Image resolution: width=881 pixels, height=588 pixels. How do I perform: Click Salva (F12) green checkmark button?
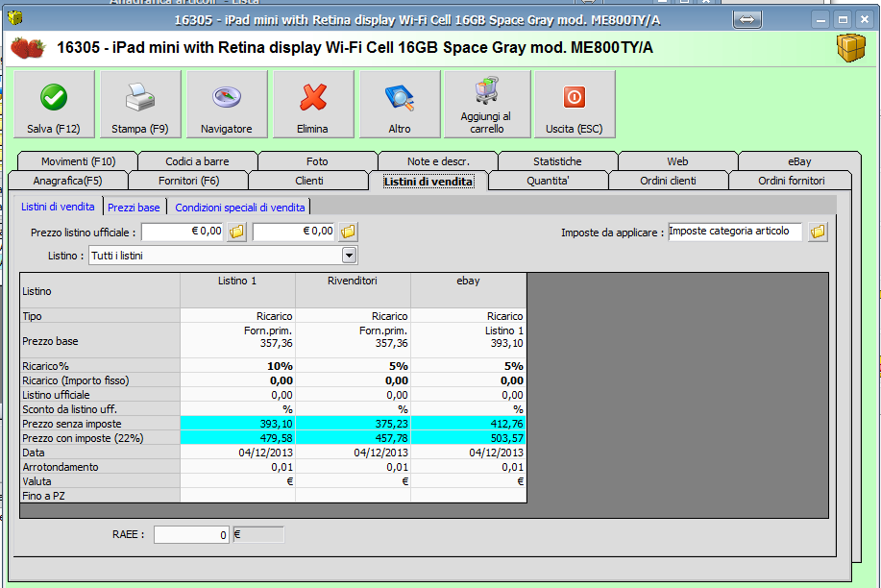54,104
